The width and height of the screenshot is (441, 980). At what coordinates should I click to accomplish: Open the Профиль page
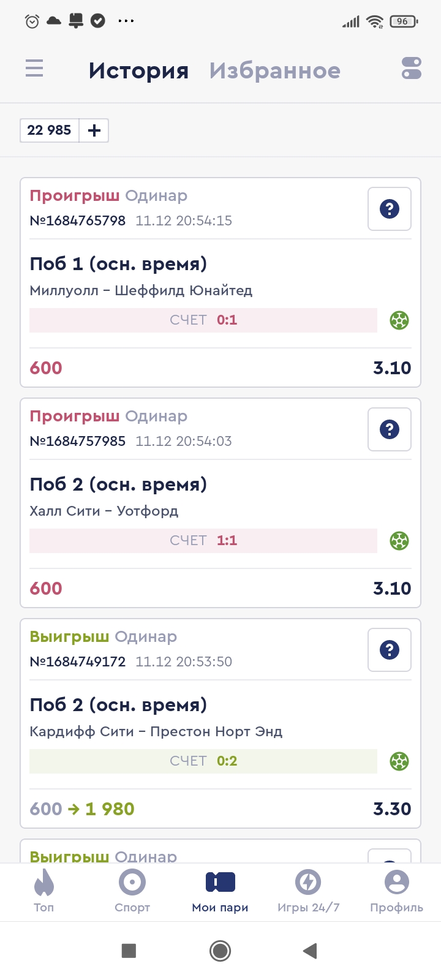[x=396, y=891]
